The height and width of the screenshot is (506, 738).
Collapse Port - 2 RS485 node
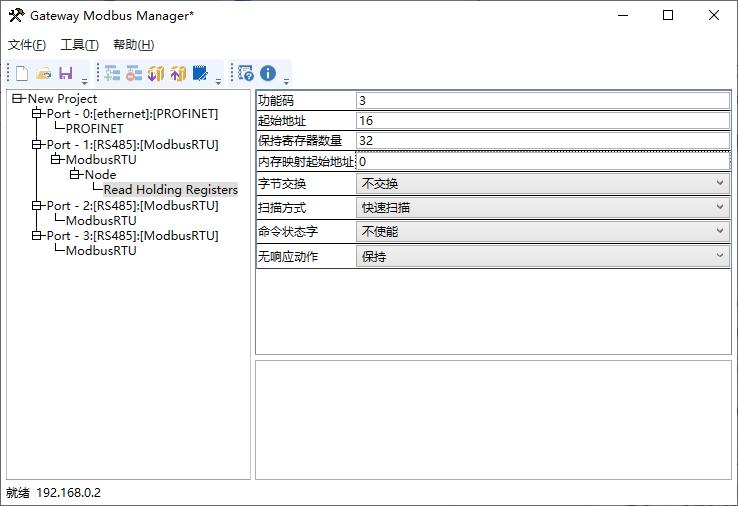tap(37, 206)
